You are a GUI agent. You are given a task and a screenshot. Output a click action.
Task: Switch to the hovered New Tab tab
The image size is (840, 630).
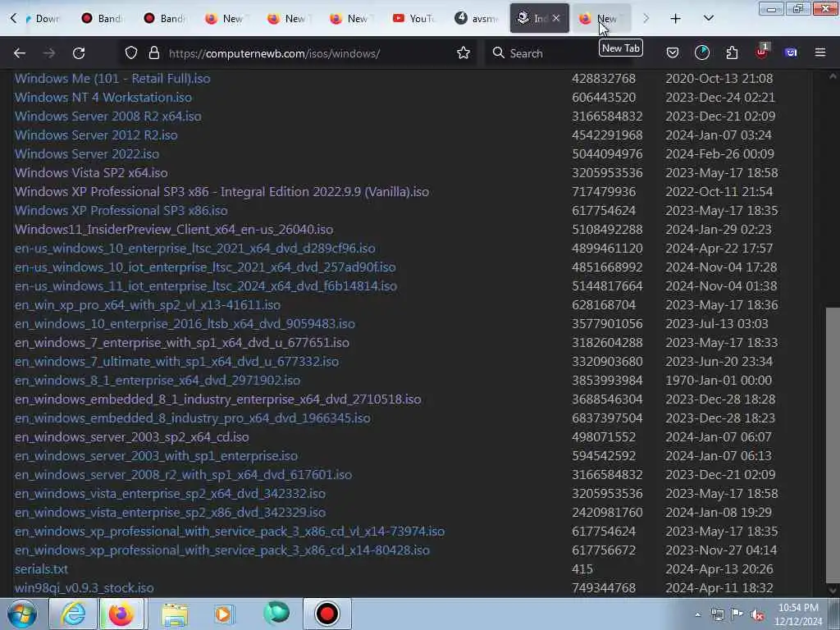tap(601, 19)
